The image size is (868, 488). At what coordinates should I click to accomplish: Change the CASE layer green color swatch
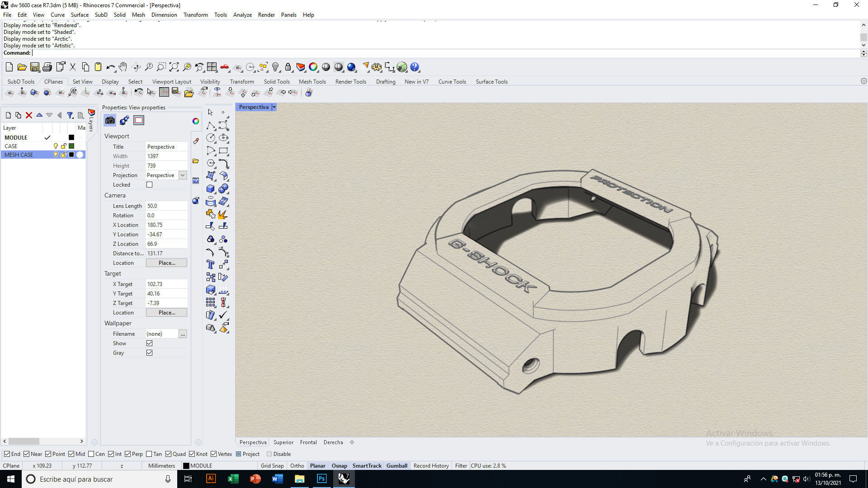pos(71,146)
